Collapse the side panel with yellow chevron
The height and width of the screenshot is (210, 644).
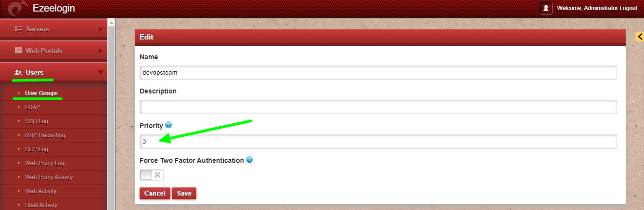point(640,37)
